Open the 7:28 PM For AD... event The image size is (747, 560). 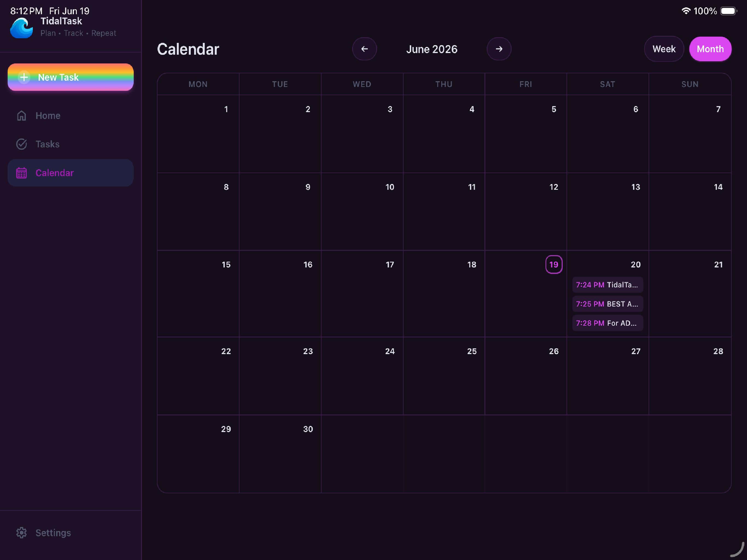coord(607,323)
